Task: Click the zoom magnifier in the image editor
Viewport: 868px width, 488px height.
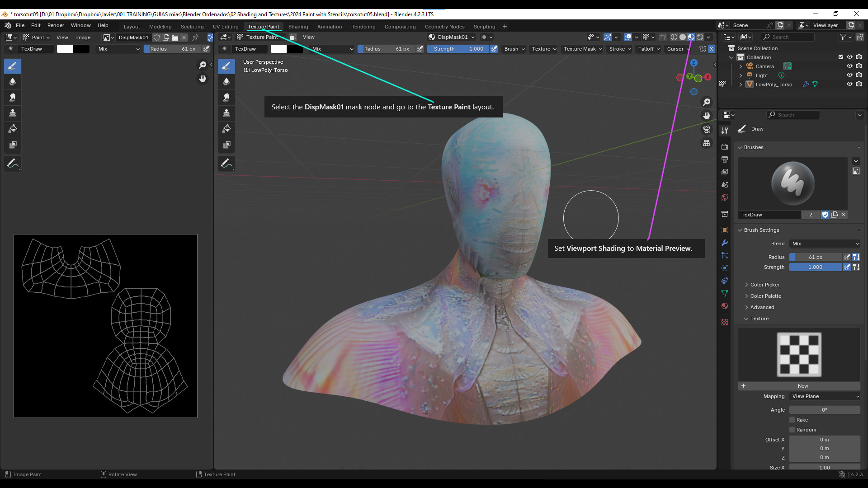Action: click(x=203, y=65)
